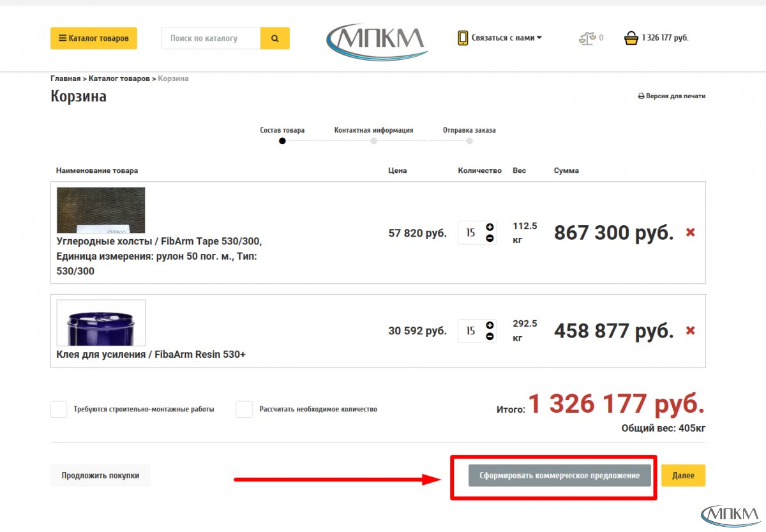Click the FibaArm Resin price 30 592 руб.
Image resolution: width=766 pixels, height=532 pixels.
point(417,332)
